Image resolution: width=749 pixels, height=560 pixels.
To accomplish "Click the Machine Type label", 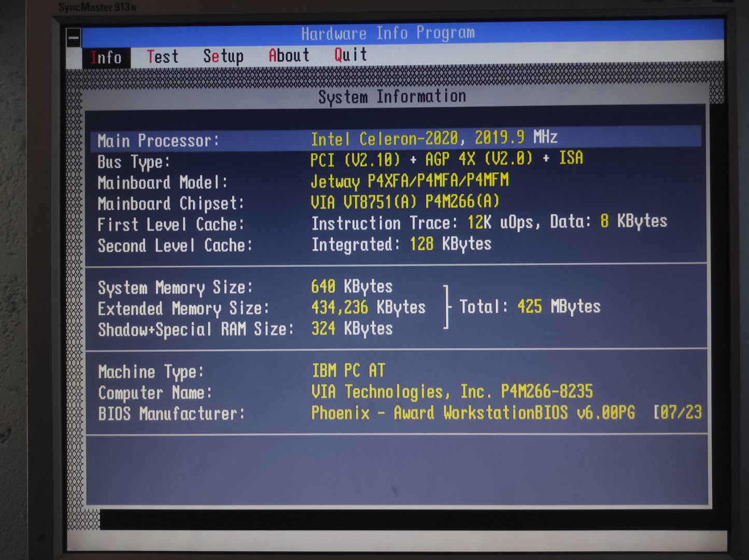I will [151, 372].
